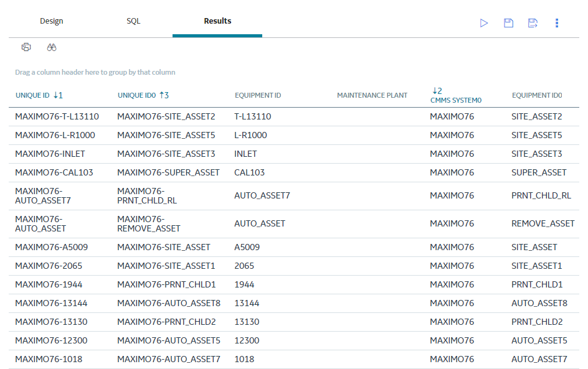Click the Save disk icon
Screen dimensions: 588x369
coord(508,23)
